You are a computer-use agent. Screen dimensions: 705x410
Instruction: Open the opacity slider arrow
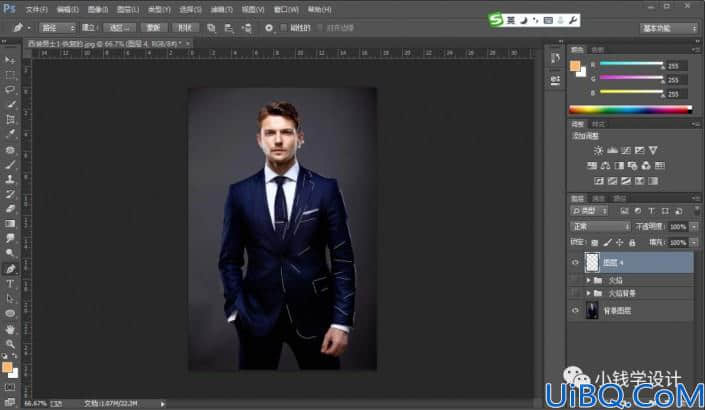click(694, 227)
